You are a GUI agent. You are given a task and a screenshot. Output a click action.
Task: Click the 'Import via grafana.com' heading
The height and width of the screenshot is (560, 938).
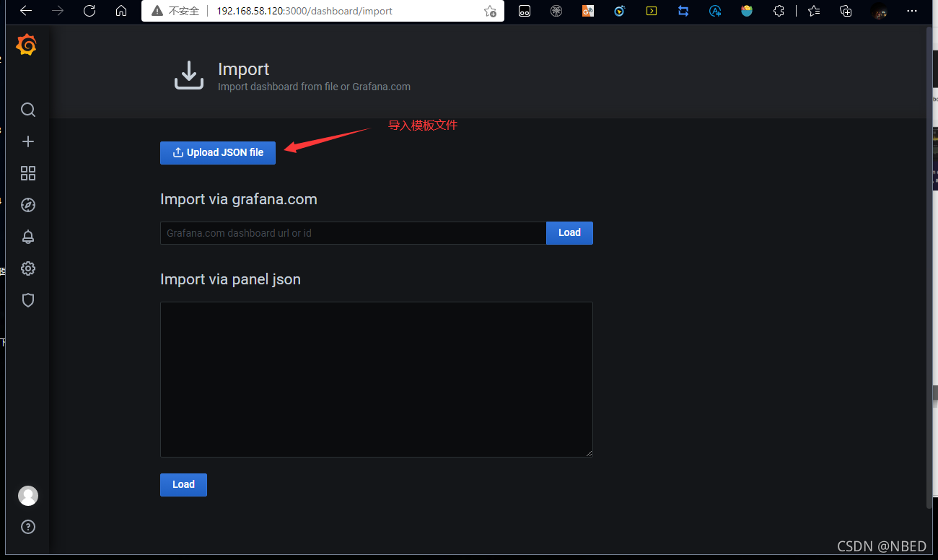(x=239, y=199)
